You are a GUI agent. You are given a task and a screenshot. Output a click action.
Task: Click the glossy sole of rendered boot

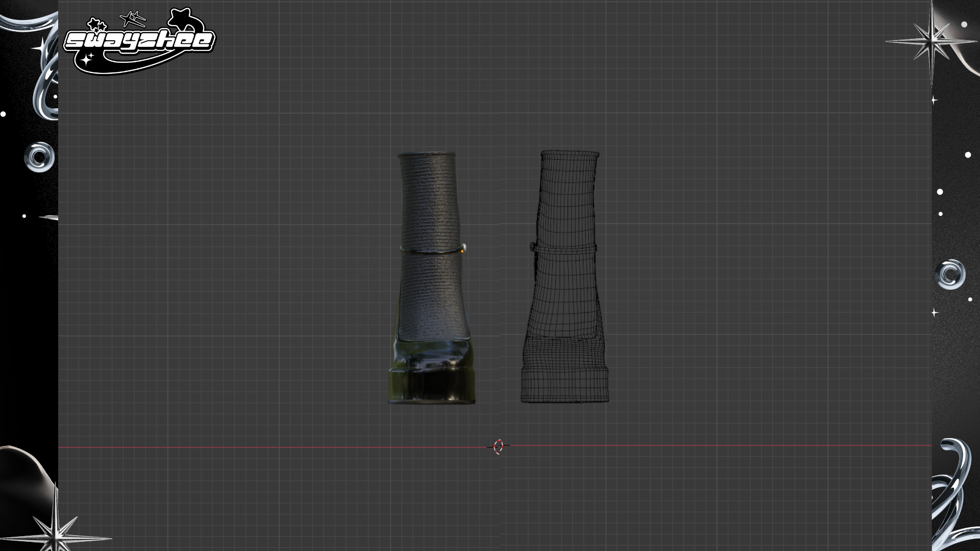coord(431,385)
